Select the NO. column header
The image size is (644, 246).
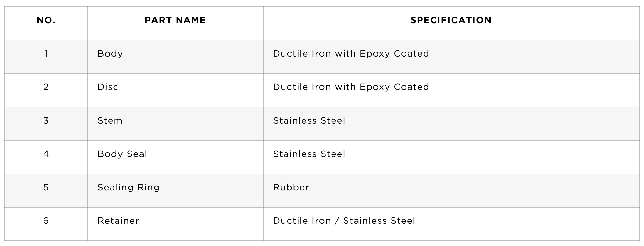(46, 20)
